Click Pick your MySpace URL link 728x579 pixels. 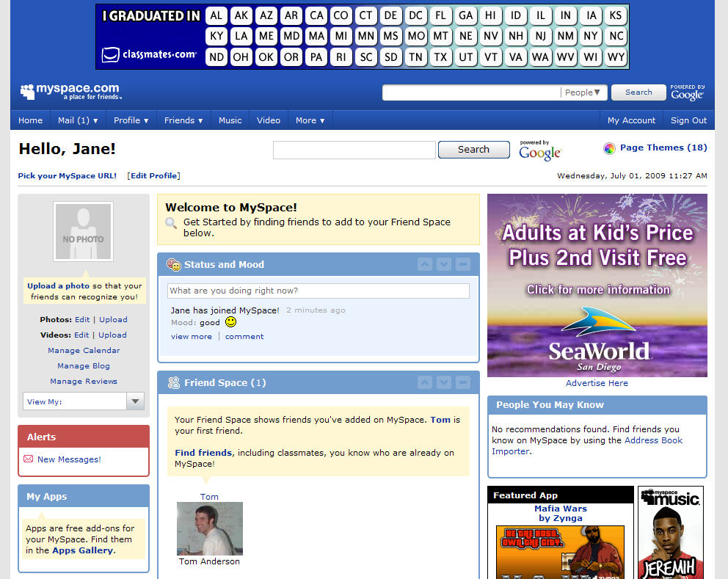[x=68, y=175]
